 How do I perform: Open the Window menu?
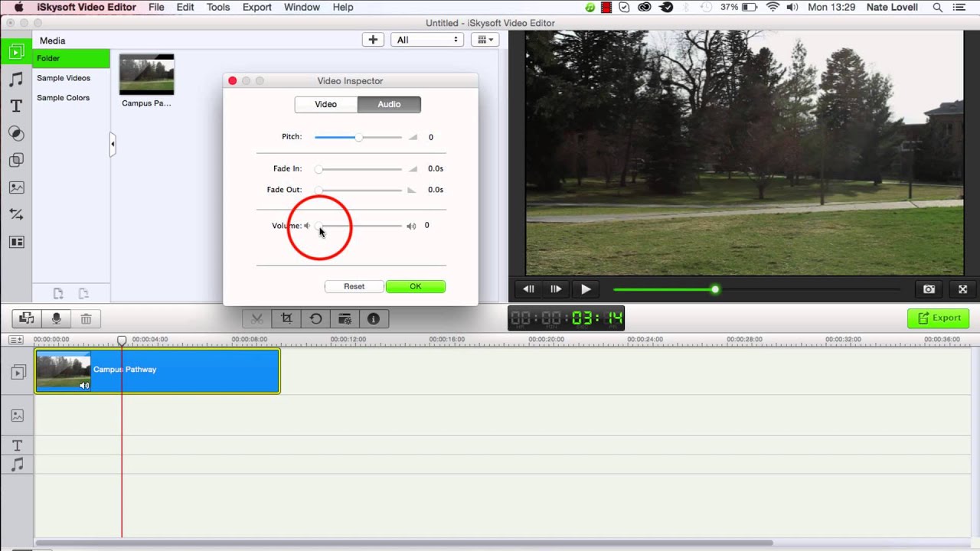(x=302, y=7)
